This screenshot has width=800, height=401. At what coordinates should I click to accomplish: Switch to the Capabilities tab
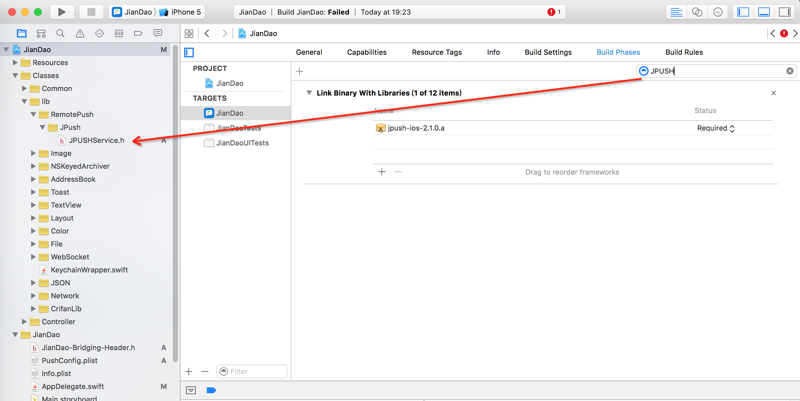point(366,52)
